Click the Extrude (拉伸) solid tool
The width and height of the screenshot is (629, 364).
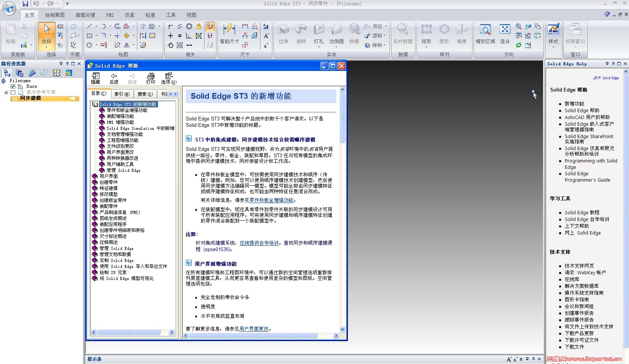[x=283, y=34]
